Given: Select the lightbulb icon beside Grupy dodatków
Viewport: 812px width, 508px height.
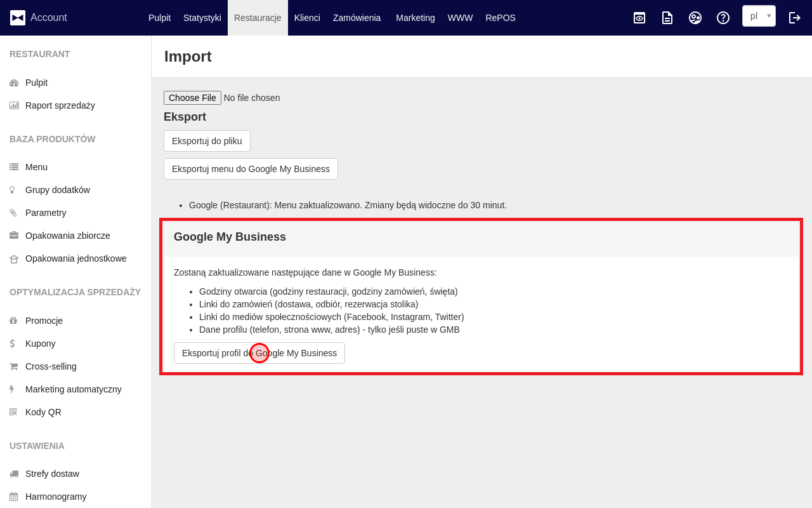Looking at the screenshot, I should coord(13,189).
